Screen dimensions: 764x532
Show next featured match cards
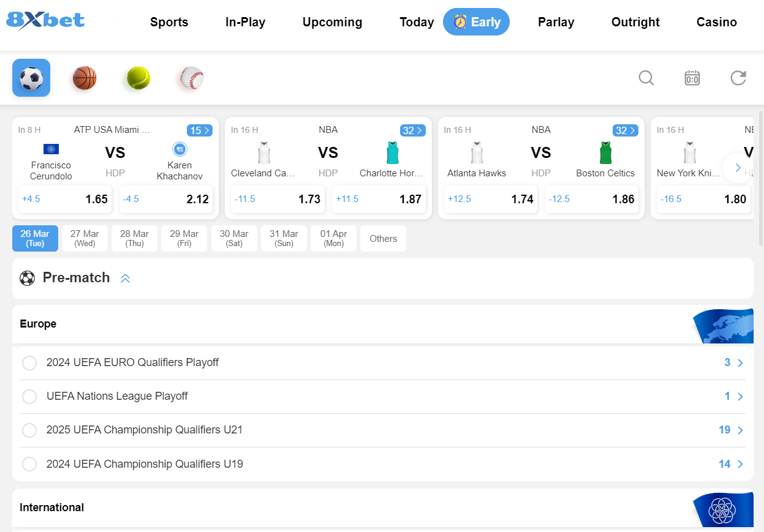(x=738, y=168)
